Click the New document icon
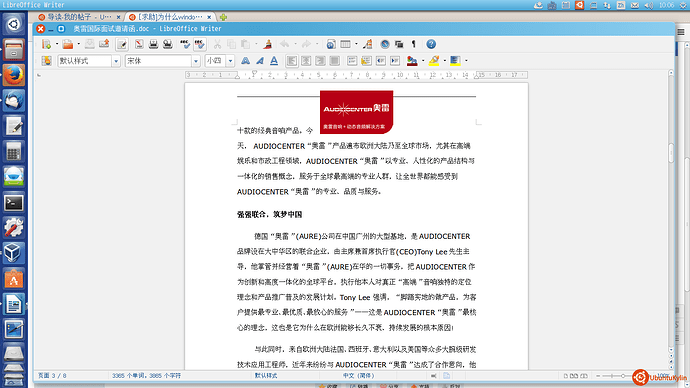 pos(46,44)
